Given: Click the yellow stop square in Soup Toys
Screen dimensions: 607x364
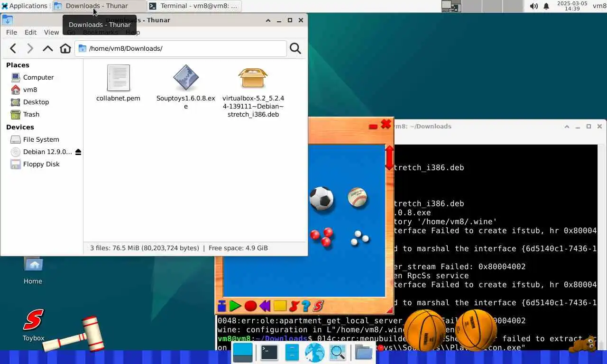Looking at the screenshot, I should pos(280,306).
